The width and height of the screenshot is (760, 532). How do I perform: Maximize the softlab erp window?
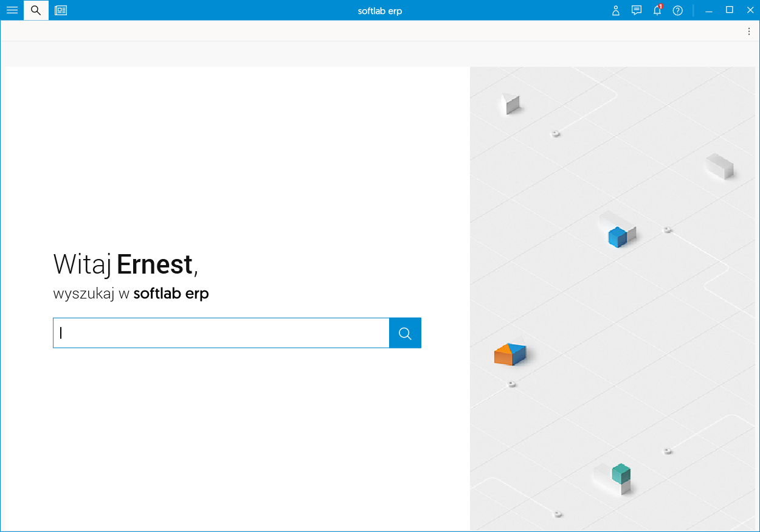pyautogui.click(x=730, y=10)
